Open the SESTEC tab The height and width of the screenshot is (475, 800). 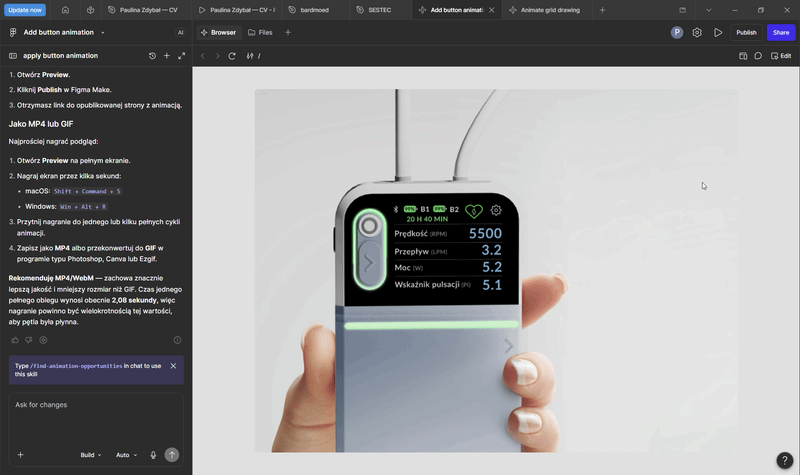tap(379, 10)
